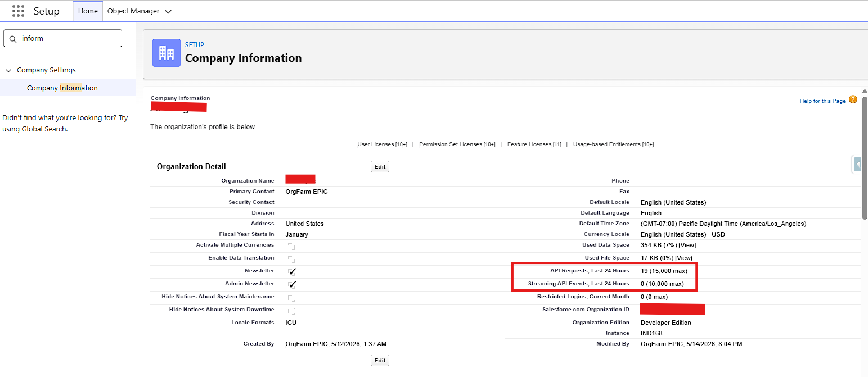Click the Address value United States

(x=305, y=224)
